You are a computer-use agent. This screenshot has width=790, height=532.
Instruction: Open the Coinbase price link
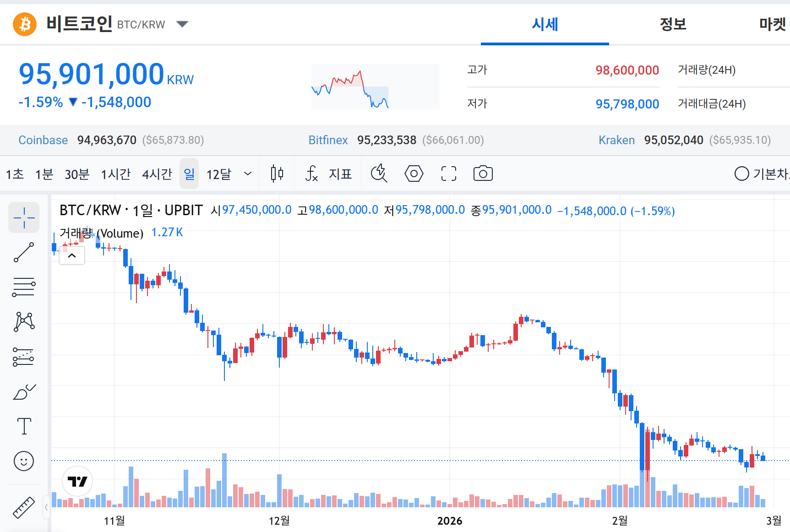(43, 140)
